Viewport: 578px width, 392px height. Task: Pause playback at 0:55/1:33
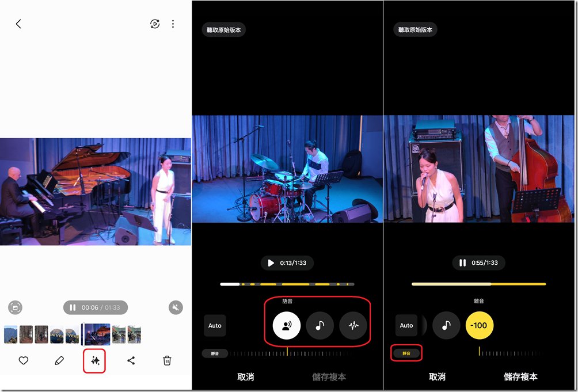click(x=462, y=263)
